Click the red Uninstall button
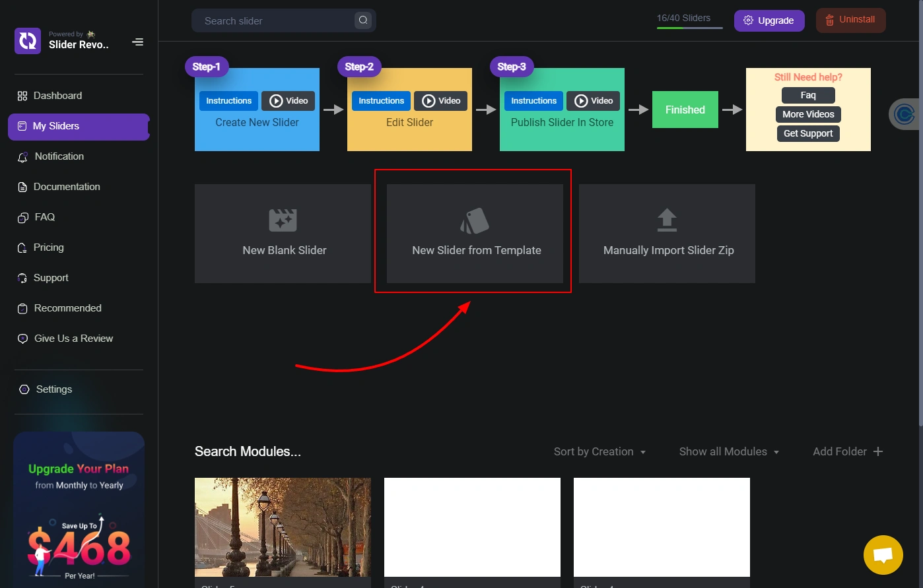 tap(851, 20)
